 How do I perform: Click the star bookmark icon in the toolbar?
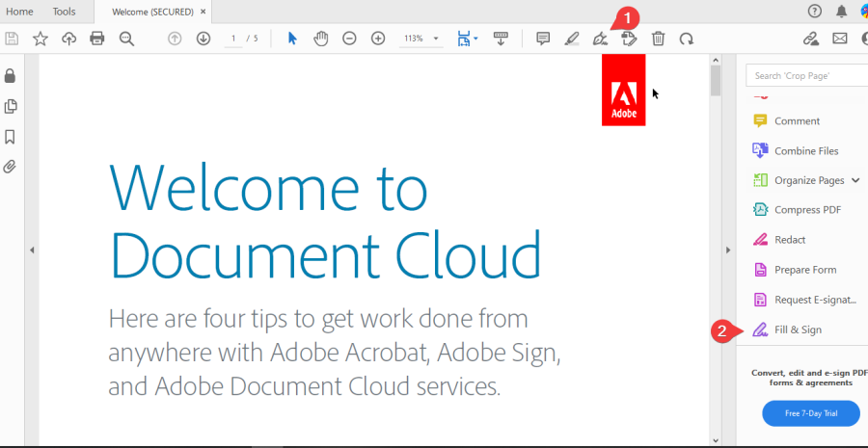coord(41,39)
